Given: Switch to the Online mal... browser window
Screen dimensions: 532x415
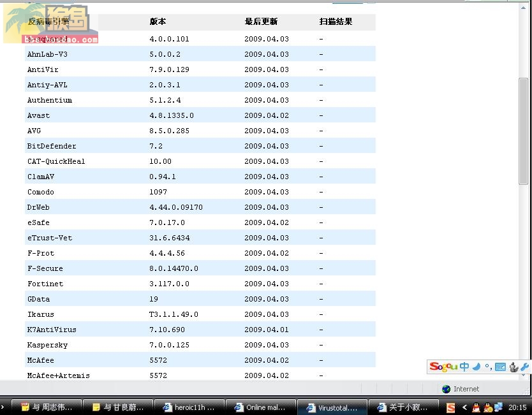Looking at the screenshot, I should point(261,407).
